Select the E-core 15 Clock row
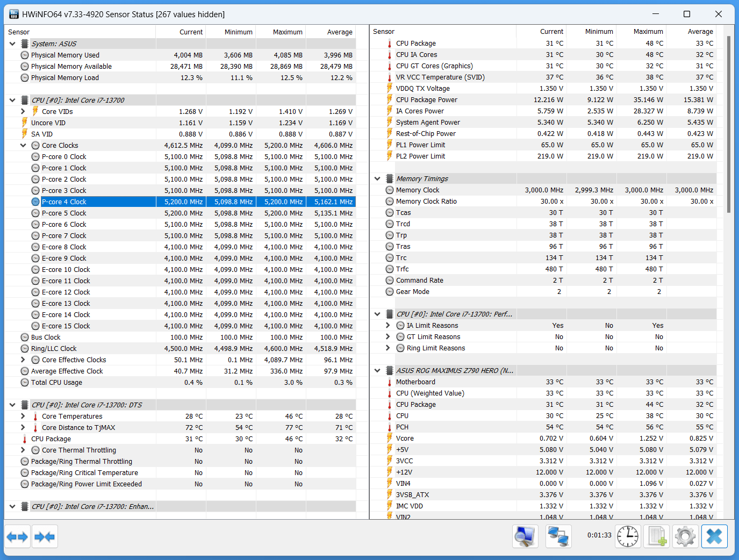 point(180,326)
